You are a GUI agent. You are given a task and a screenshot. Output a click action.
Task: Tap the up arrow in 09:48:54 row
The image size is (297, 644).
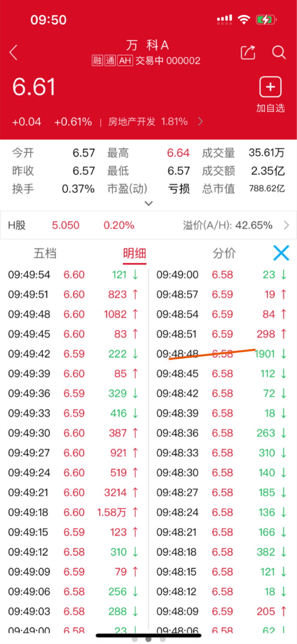(x=283, y=314)
